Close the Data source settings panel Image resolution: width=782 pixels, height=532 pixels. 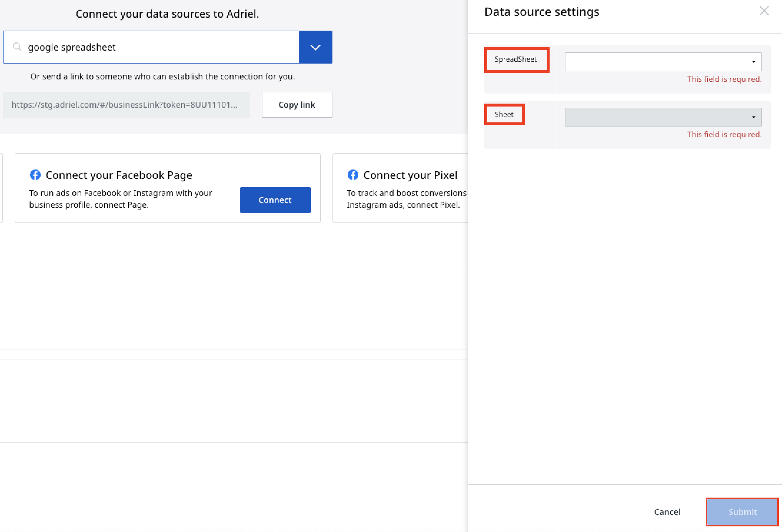point(764,11)
